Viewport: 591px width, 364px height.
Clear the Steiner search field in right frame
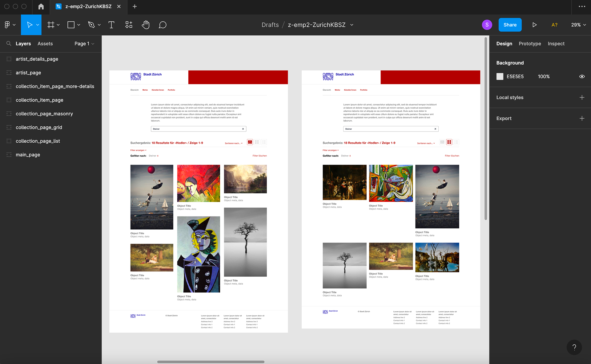(435, 129)
